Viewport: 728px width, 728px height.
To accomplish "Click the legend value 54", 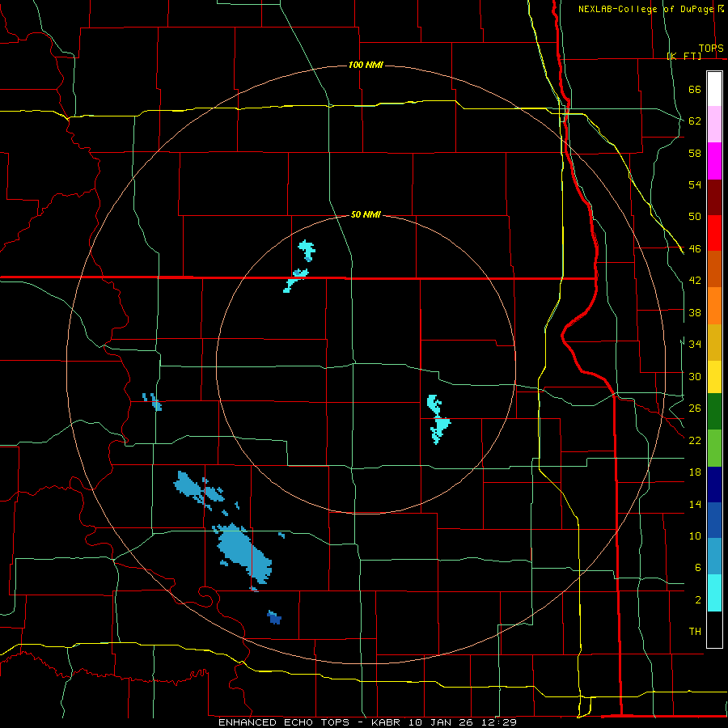I will (x=695, y=184).
